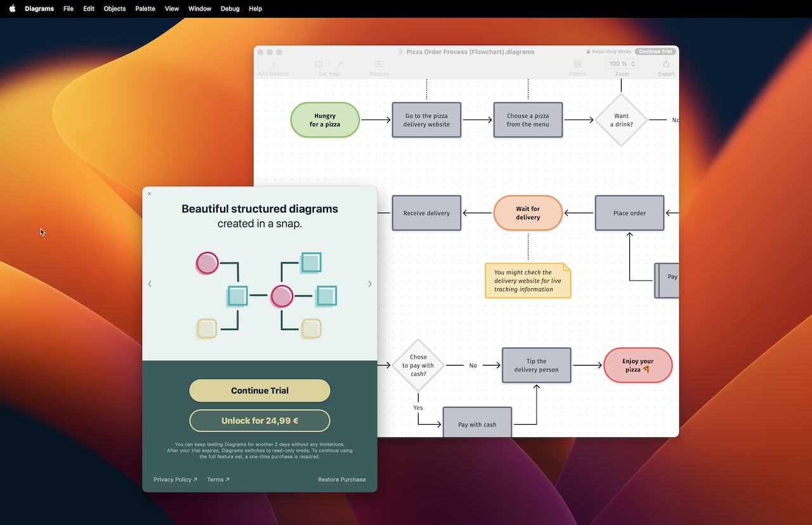The image size is (812, 525).
Task: Open the Privacy Policy link
Action: coord(175,479)
